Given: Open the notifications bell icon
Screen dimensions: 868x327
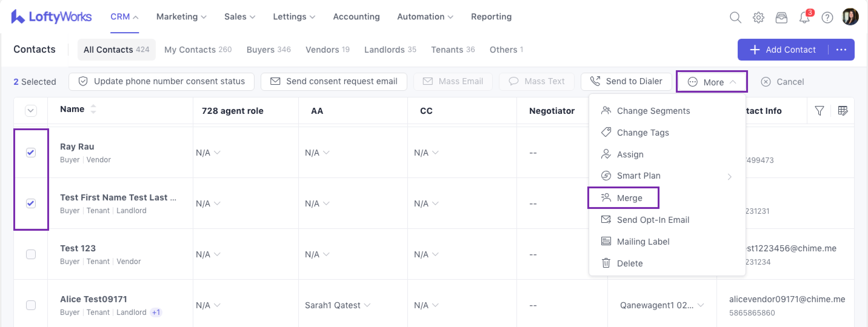Looking at the screenshot, I should coord(804,17).
